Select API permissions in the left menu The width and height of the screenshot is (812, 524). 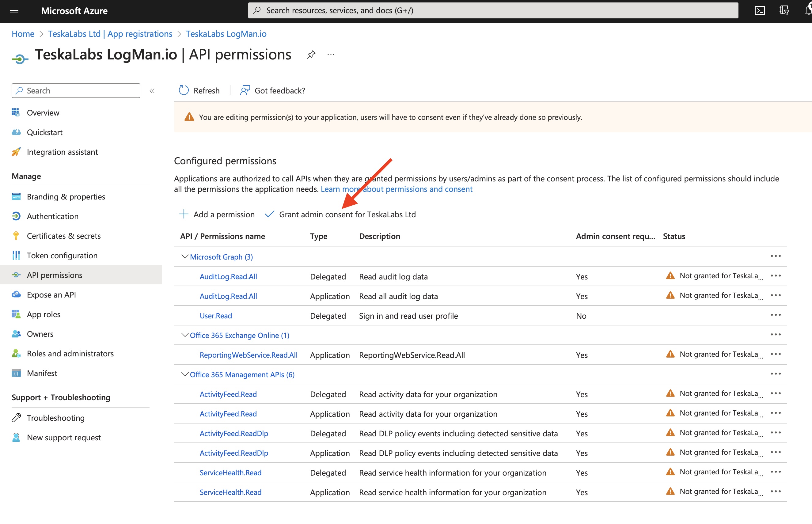pos(81,275)
